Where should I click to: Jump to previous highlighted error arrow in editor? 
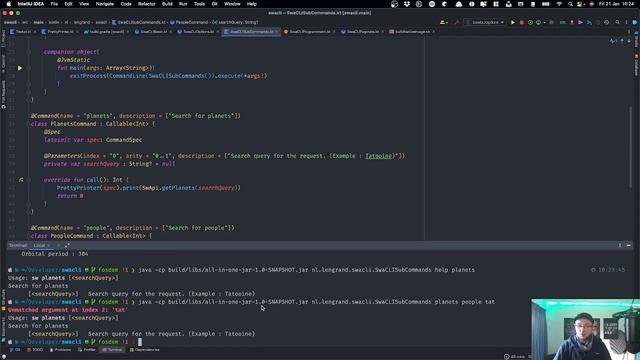click(x=622, y=41)
